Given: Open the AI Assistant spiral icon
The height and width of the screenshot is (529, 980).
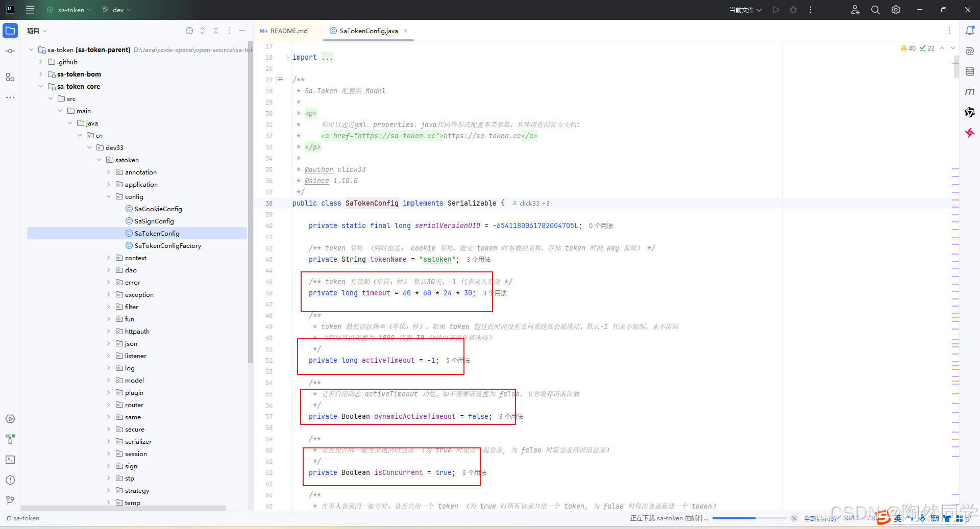Looking at the screenshot, I should click(x=970, y=51).
